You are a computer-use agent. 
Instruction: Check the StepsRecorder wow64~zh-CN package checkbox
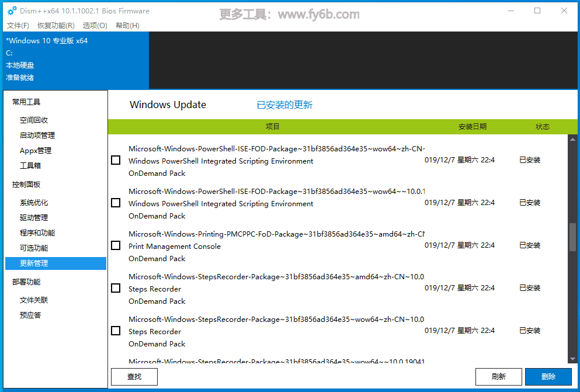pyautogui.click(x=116, y=331)
